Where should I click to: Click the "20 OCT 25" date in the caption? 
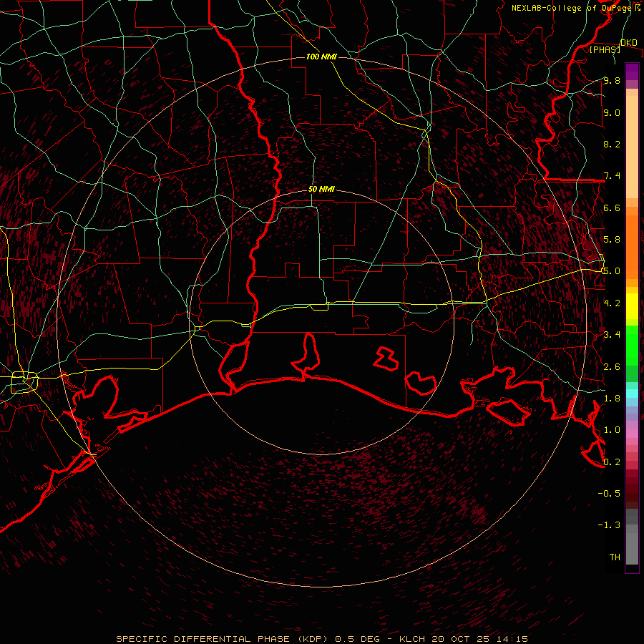(459, 639)
